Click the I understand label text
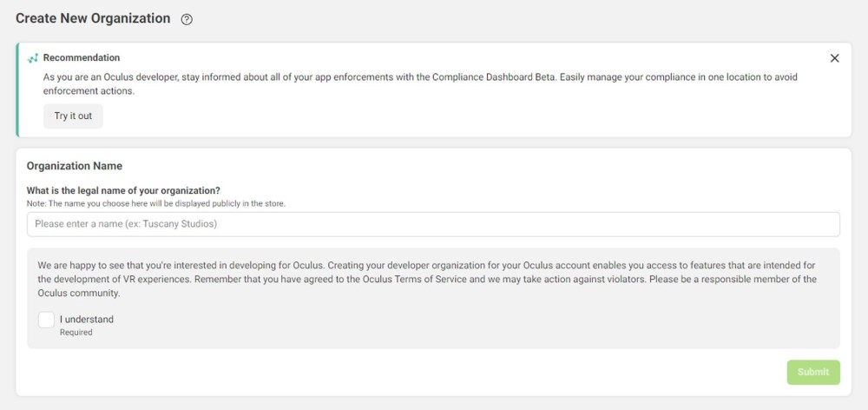Viewport: 868px width, 410px height. [87, 319]
